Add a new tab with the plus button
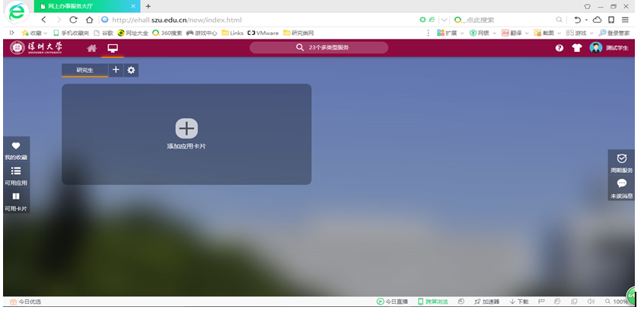The image size is (644, 310). click(116, 70)
